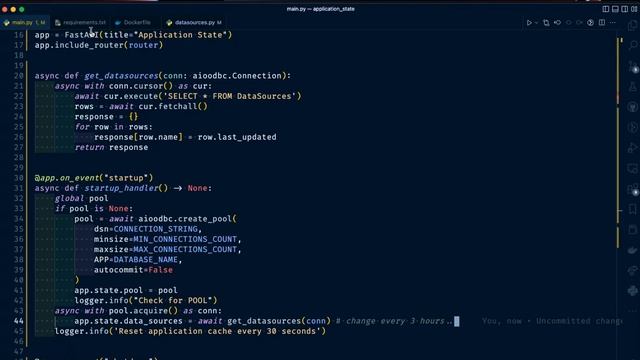This screenshot has width=640, height=360.
Task: Open the Bookmarks view in the activity bar
Action: [x=632, y=209]
